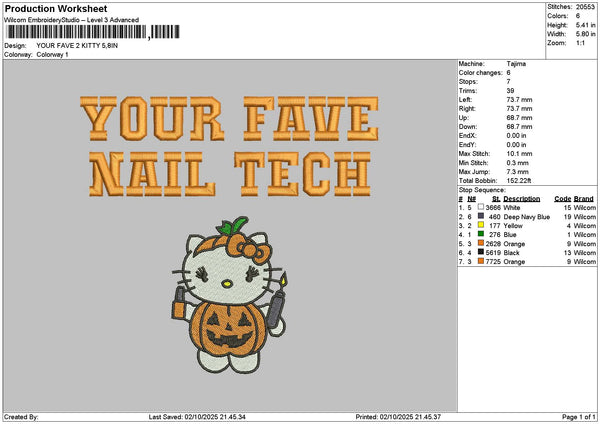Click the Colors value 6
The width and height of the screenshot is (600, 424).
578,16
